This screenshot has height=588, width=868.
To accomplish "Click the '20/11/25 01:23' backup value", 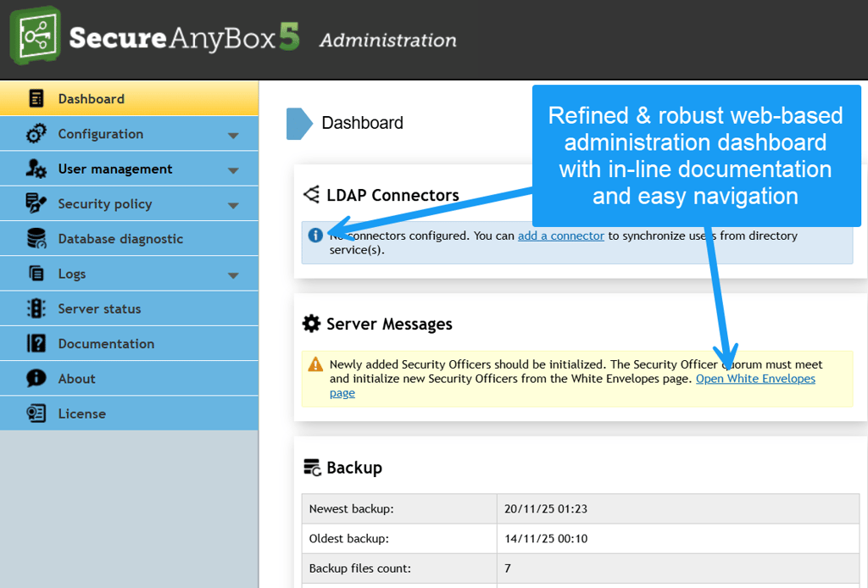I will [x=546, y=509].
